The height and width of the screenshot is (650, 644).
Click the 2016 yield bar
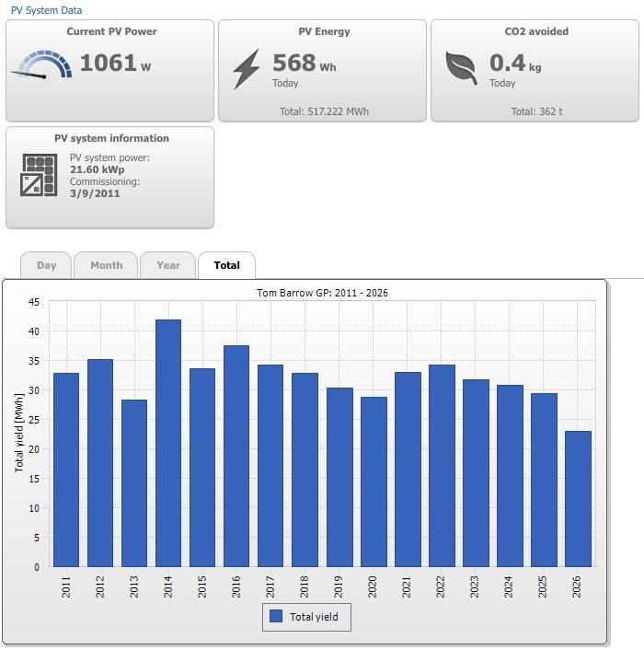pyautogui.click(x=236, y=456)
